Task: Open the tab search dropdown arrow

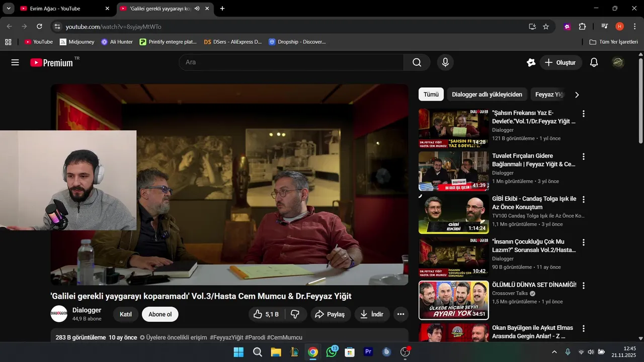Action: (9, 9)
